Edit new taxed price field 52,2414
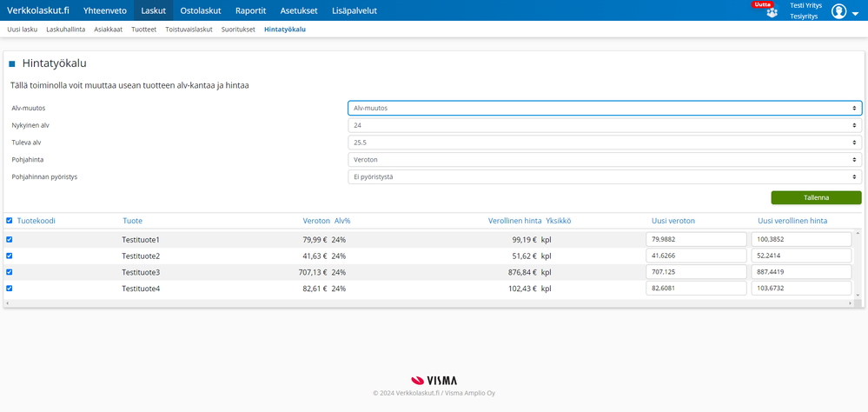The width and height of the screenshot is (868, 412). (x=801, y=256)
